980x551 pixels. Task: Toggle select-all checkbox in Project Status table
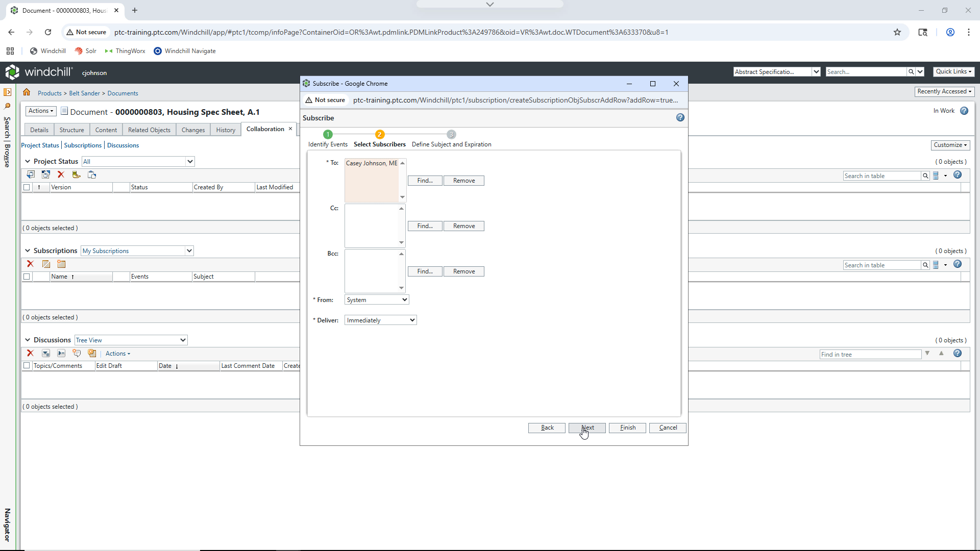point(27,187)
